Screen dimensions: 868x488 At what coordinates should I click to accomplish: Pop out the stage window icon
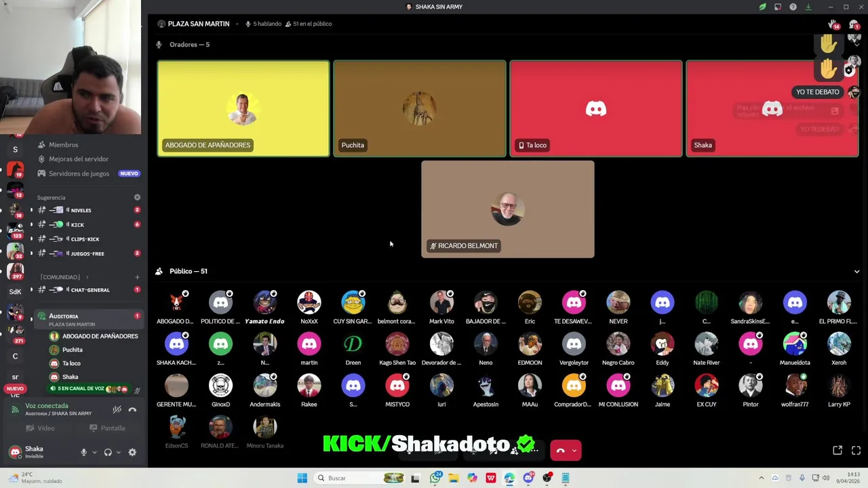[x=837, y=450]
